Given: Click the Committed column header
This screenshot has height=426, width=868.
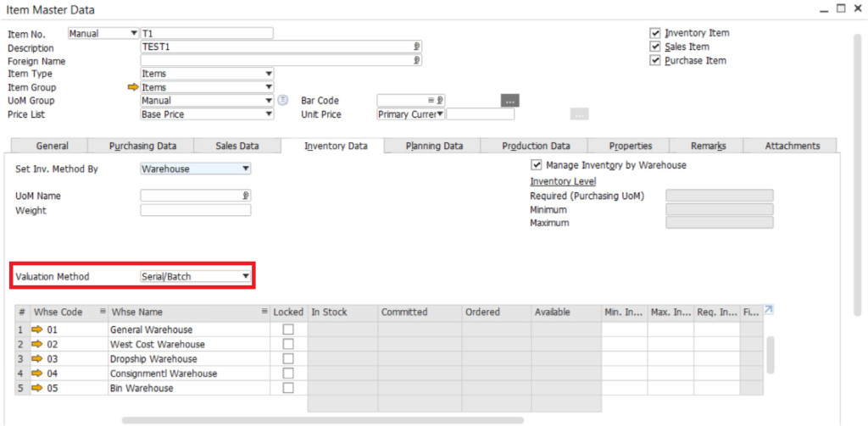Looking at the screenshot, I should (x=420, y=312).
